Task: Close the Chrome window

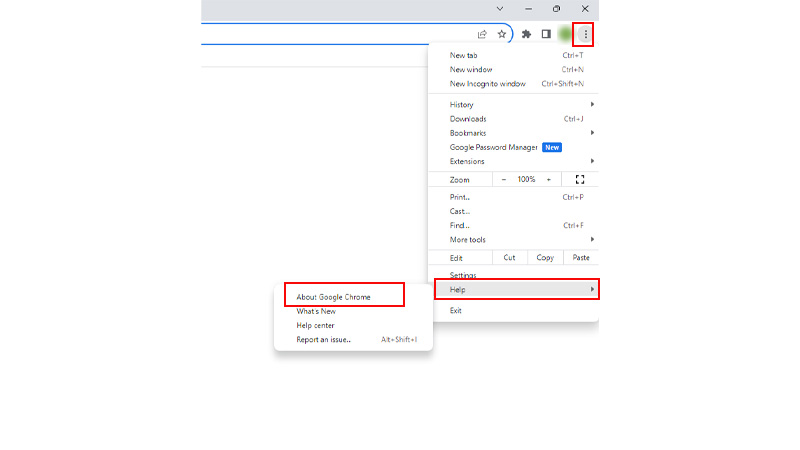Action: click(585, 9)
